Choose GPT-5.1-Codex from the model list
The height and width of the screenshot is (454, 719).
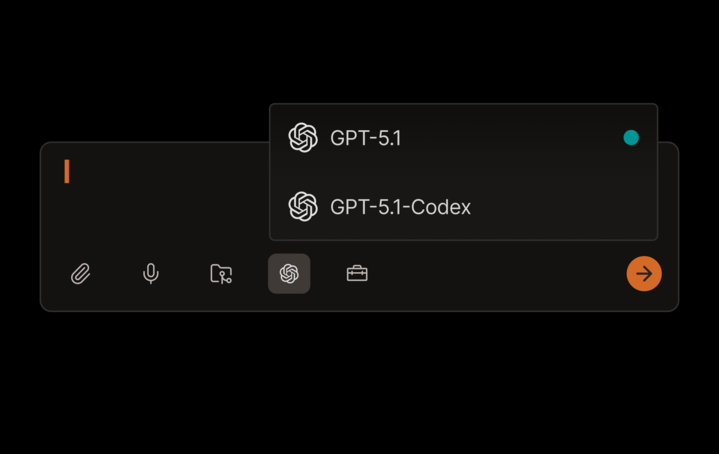coord(464,207)
